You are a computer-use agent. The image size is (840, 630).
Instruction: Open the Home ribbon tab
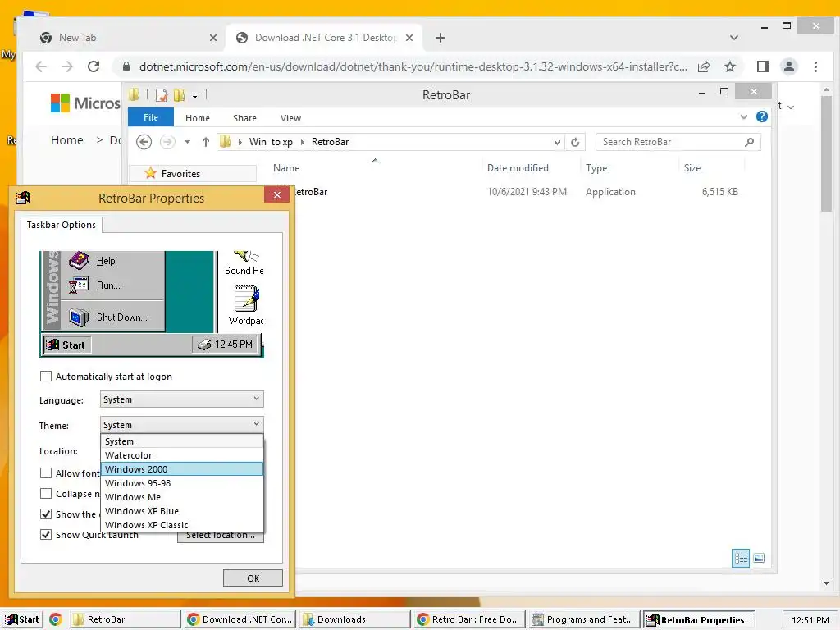point(198,118)
